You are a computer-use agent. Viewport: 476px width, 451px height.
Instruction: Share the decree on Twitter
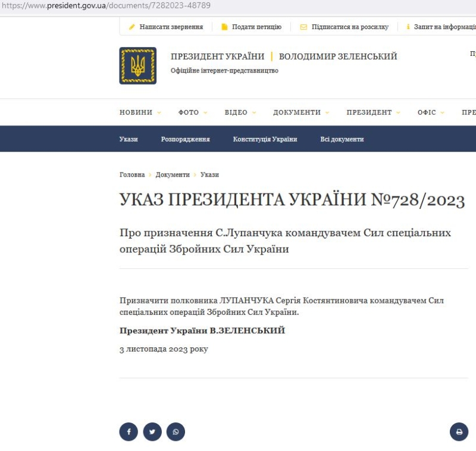[152, 431]
